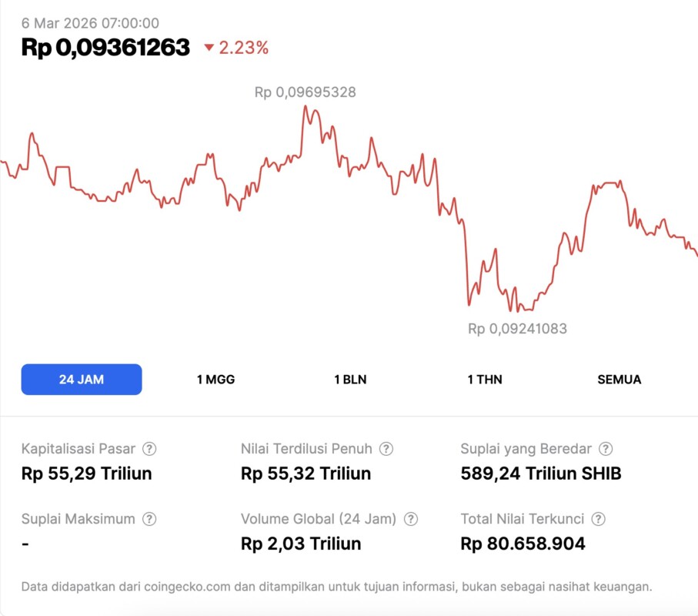Click the Suplai Maksimum question mark icon
This screenshot has width=698, height=616.
click(x=149, y=519)
